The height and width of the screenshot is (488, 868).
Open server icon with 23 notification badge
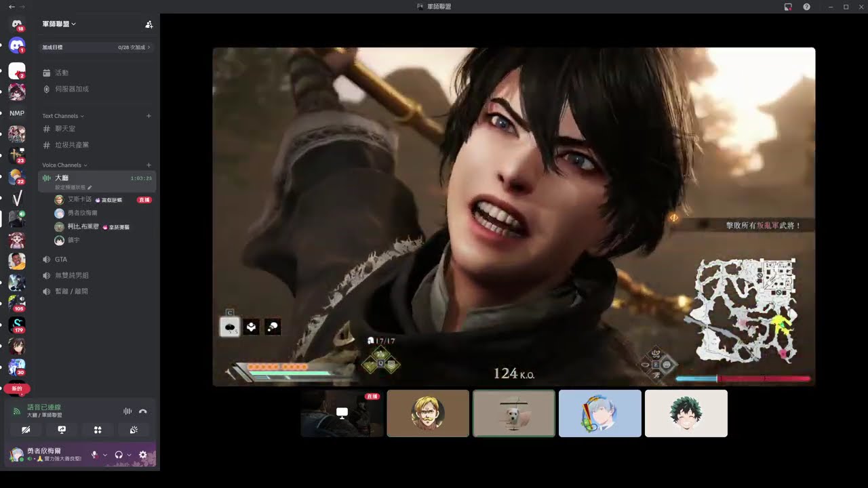click(17, 155)
